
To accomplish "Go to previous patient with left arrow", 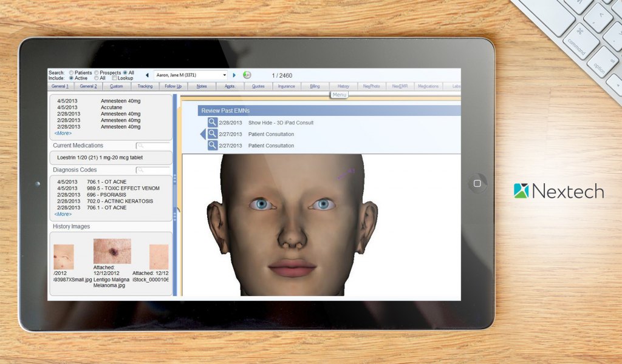I will point(146,75).
